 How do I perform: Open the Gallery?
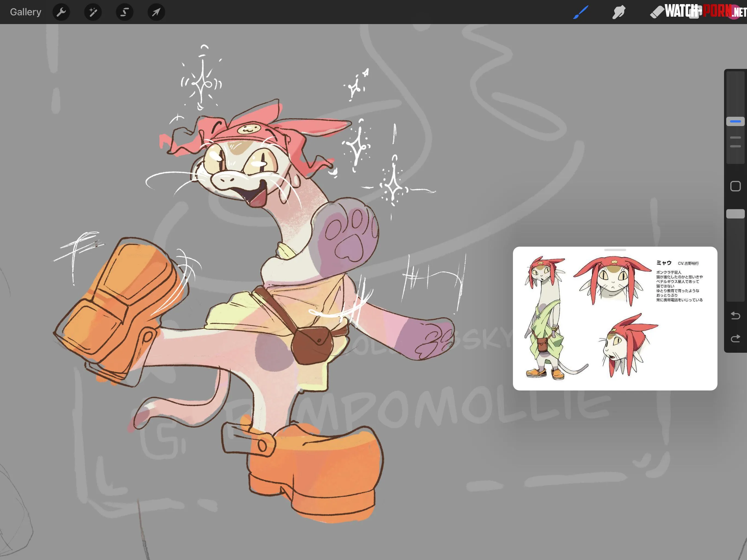26,12
